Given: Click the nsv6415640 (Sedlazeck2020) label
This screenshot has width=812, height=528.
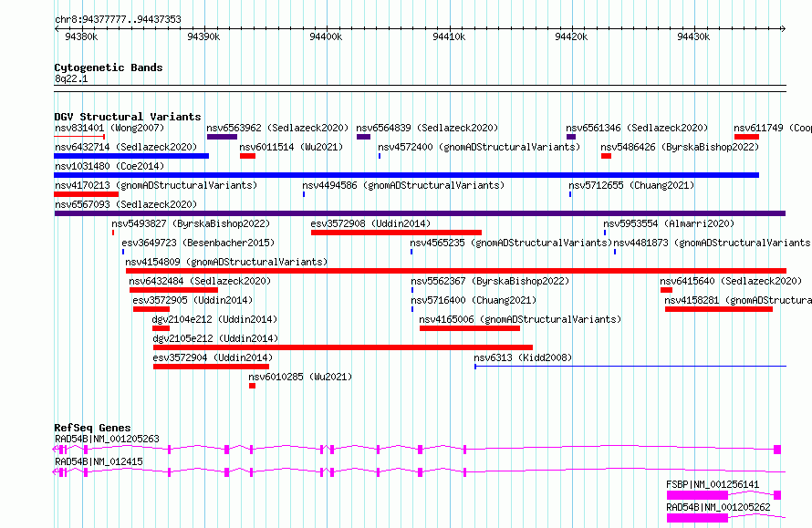Looking at the screenshot, I should point(731,281).
